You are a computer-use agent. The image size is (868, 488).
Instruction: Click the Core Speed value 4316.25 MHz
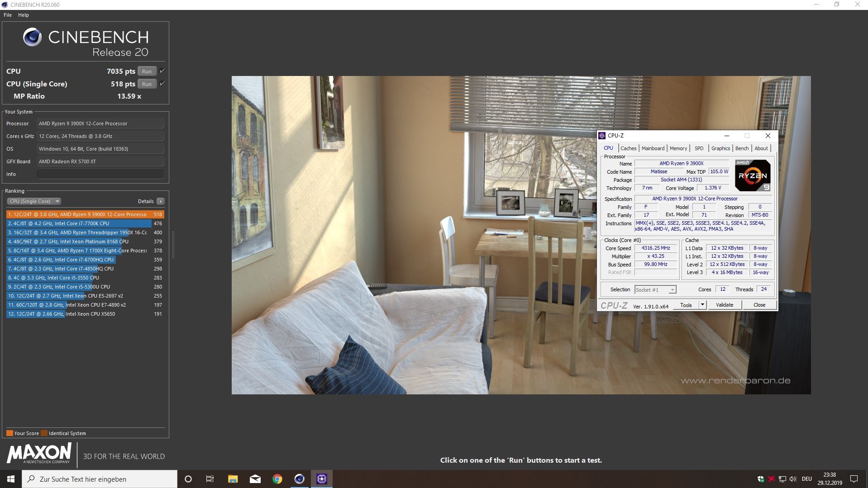tap(656, 248)
